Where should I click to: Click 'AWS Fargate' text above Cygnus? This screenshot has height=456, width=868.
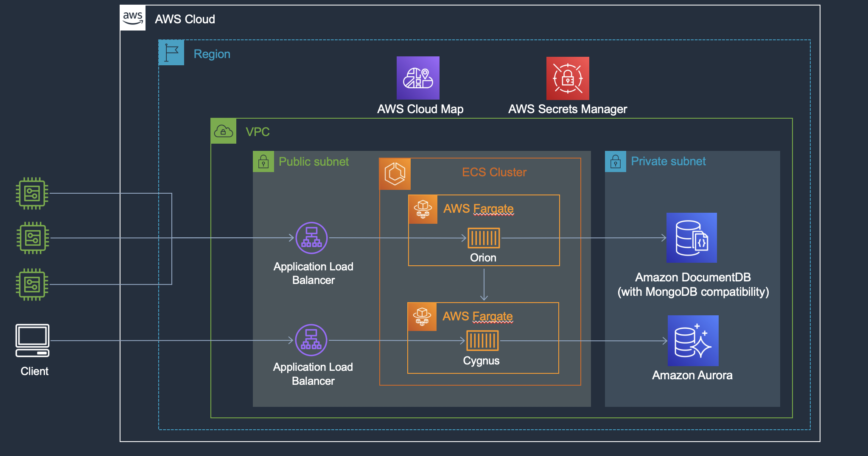[478, 317]
